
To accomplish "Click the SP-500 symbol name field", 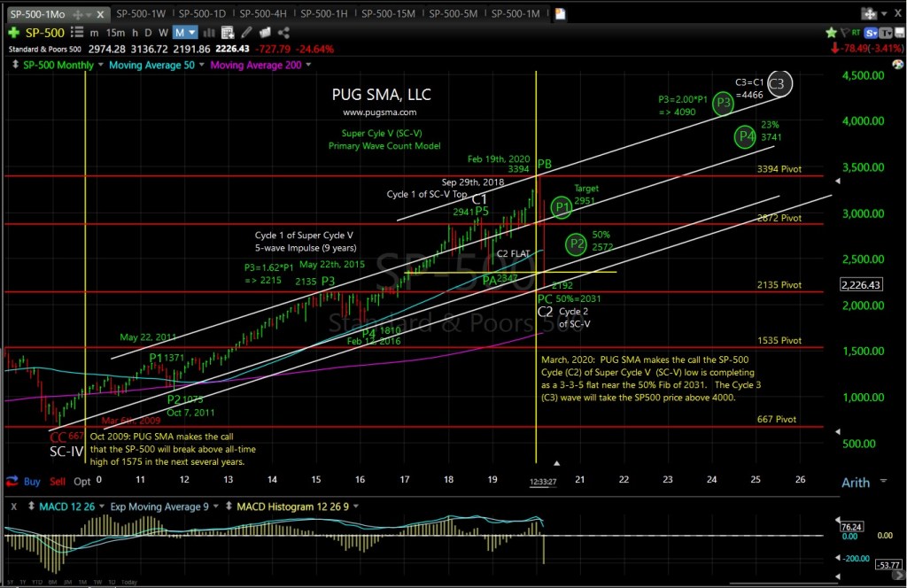I will 45,33.
